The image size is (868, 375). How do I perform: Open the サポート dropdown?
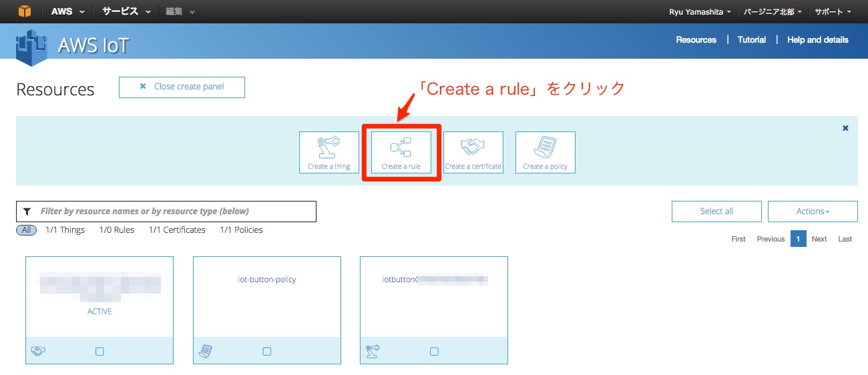[833, 12]
